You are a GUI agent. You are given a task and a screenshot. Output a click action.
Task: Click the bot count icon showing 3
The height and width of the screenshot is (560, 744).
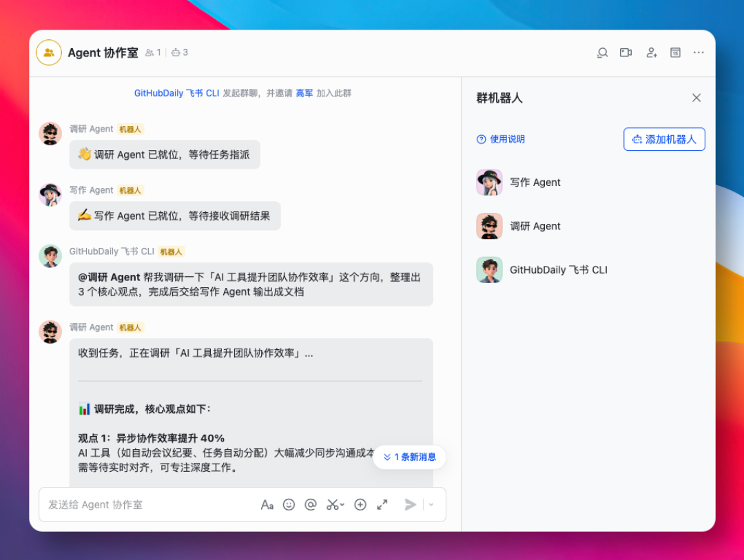pos(176,52)
